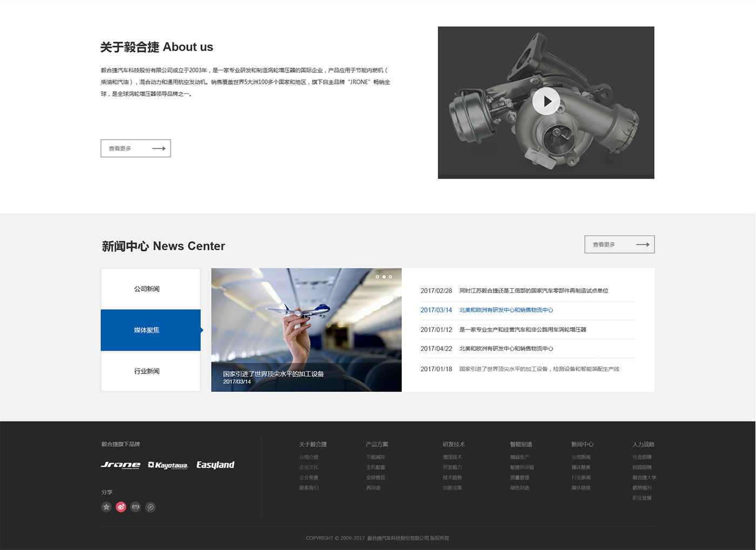
Task: Open the Jrone brand logo
Action: click(x=120, y=465)
